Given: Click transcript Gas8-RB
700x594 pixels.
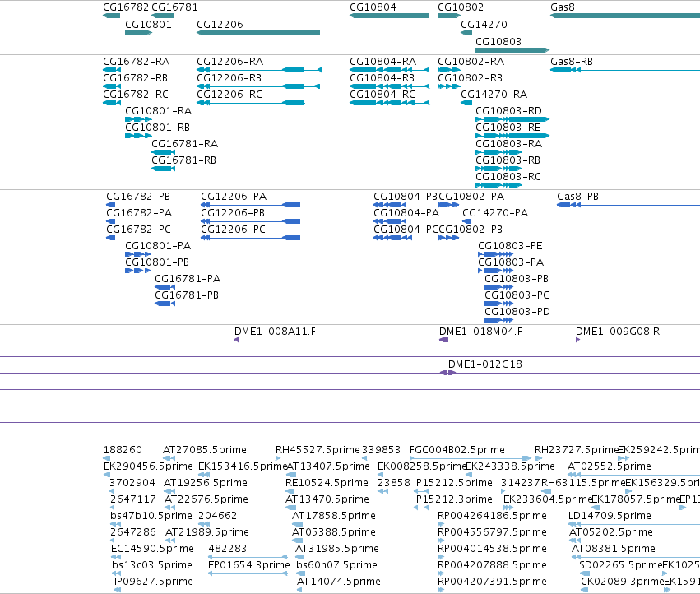Looking at the screenshot, I should pos(572,61).
